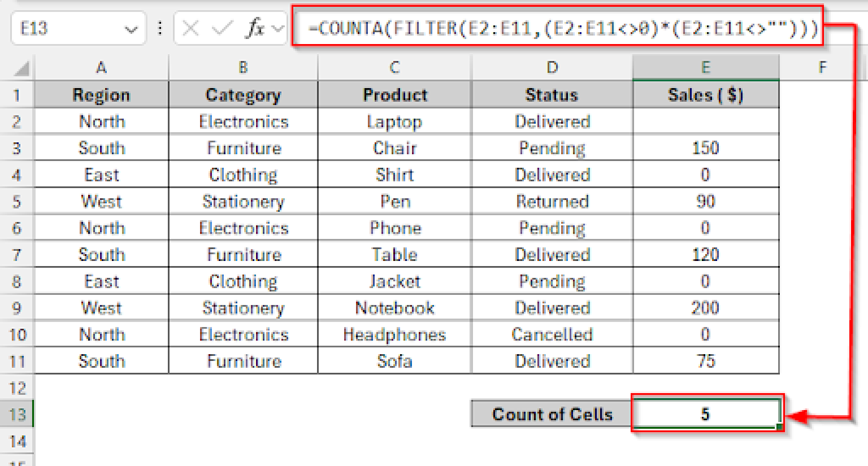This screenshot has width=868, height=466.
Task: Select row 13 header
Action: click(x=17, y=413)
